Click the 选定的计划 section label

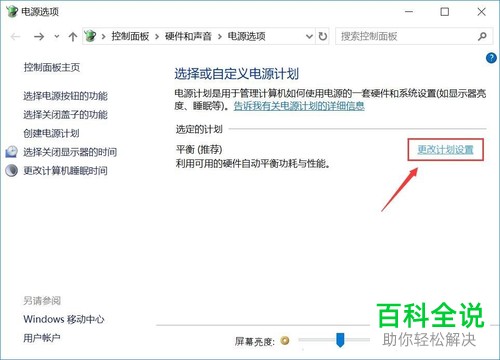pos(199,129)
